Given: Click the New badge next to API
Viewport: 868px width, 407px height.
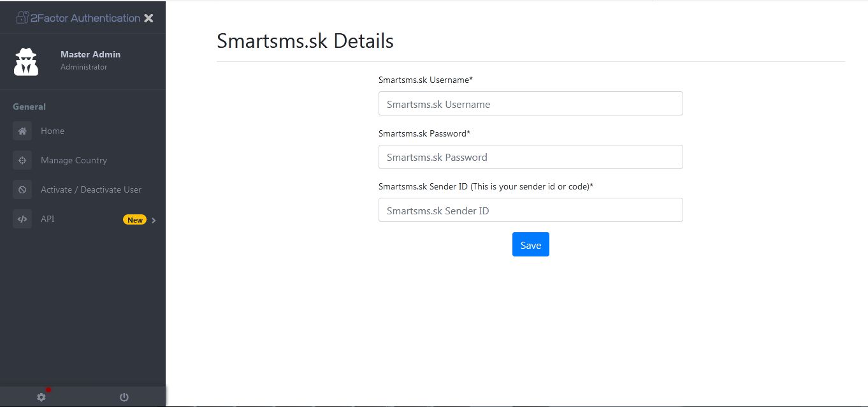Looking at the screenshot, I should (134, 219).
